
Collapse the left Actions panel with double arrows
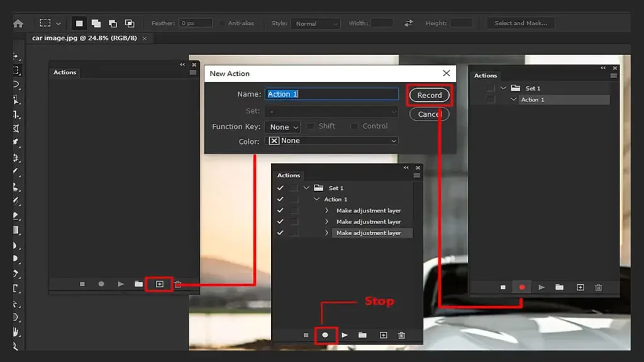[182, 65]
